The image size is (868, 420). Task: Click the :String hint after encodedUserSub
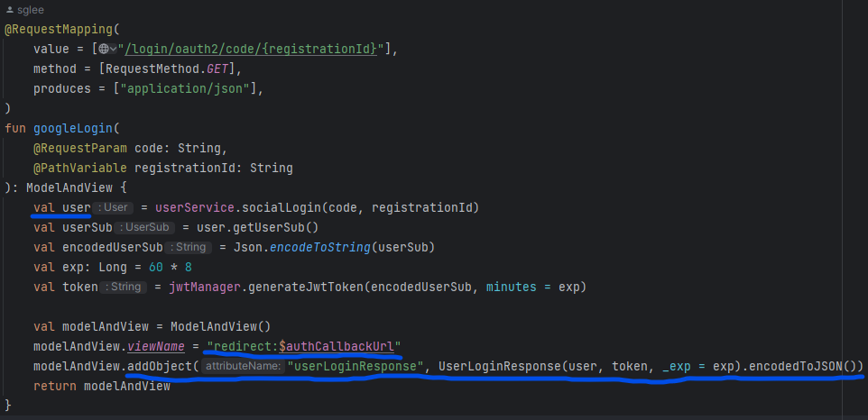coord(189,248)
